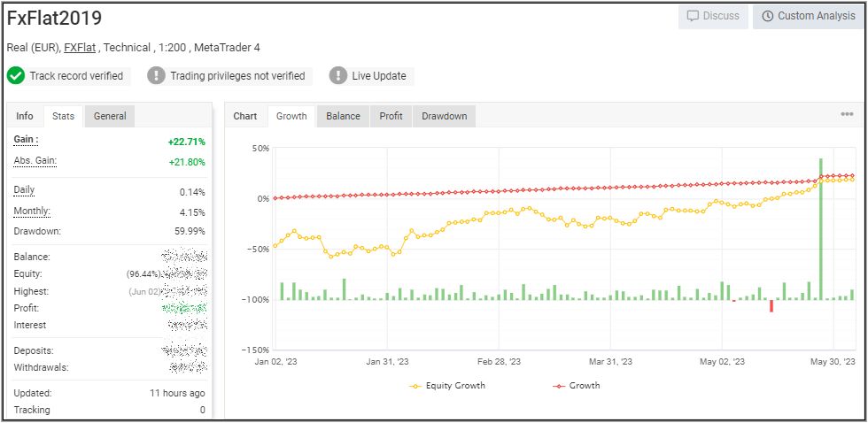The image size is (868, 423).
Task: Click the red negative bar on the chart
Action: coord(771,306)
